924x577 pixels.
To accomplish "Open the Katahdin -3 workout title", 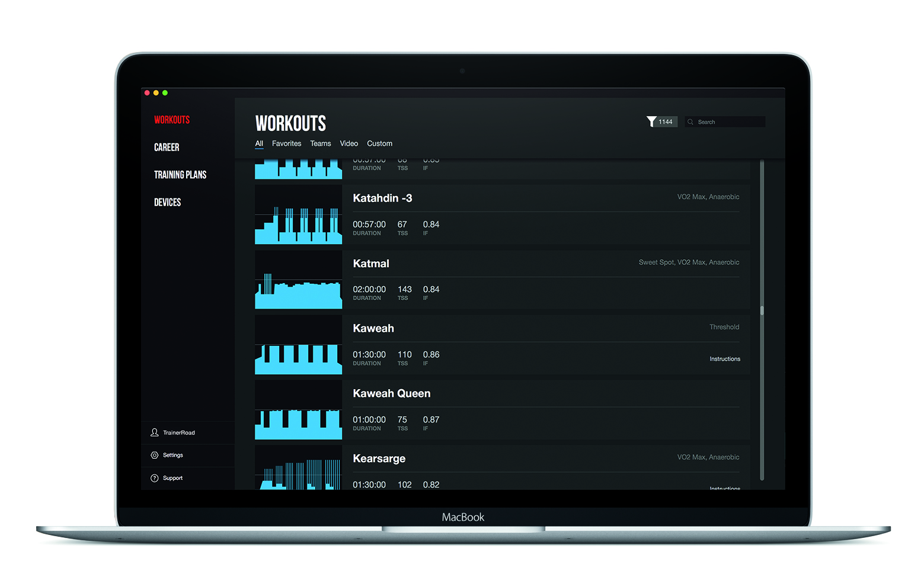I will coord(382,198).
